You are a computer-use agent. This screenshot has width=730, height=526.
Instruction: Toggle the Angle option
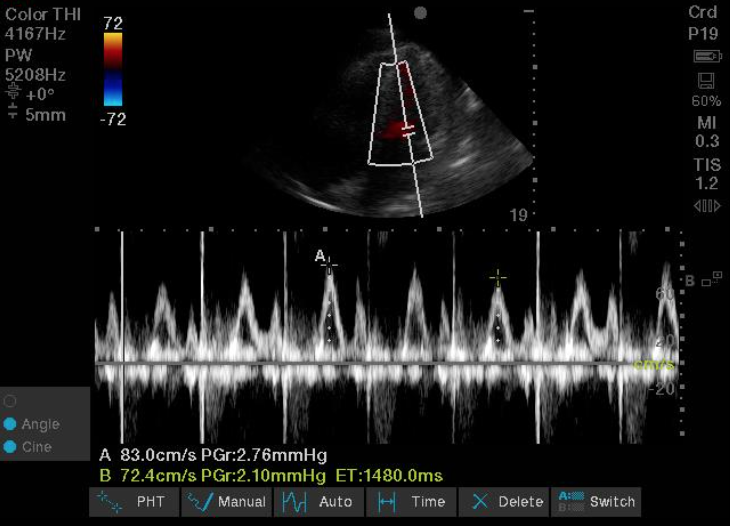[x=32, y=424]
